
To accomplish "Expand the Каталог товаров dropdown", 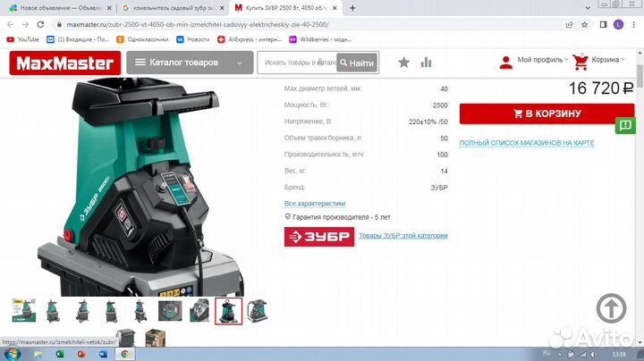I will point(189,63).
